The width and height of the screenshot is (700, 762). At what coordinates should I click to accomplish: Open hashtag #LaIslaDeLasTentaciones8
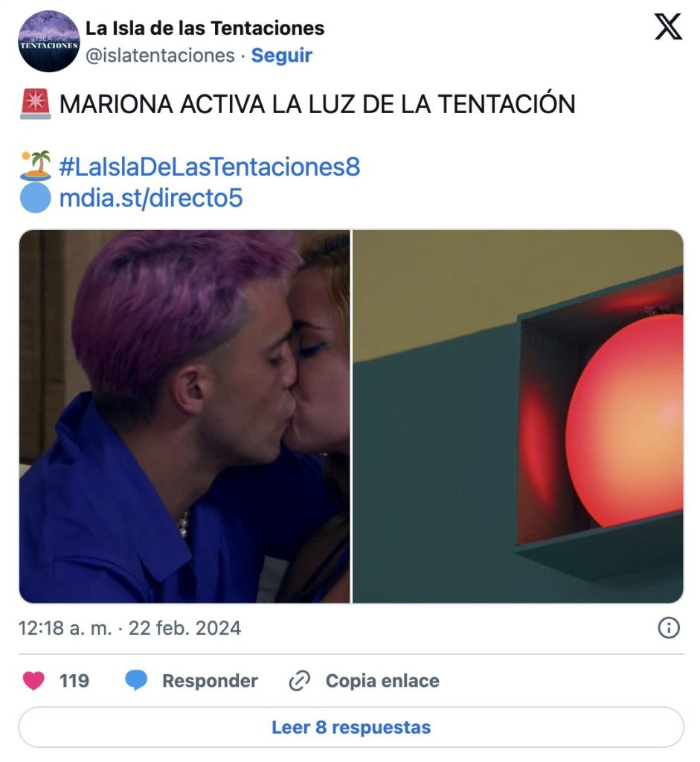point(209,167)
